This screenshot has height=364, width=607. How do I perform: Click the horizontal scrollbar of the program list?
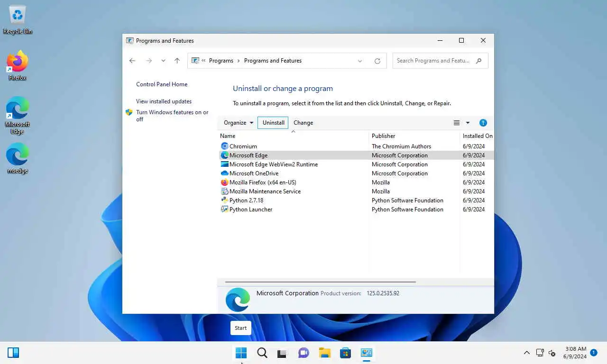[320, 282]
